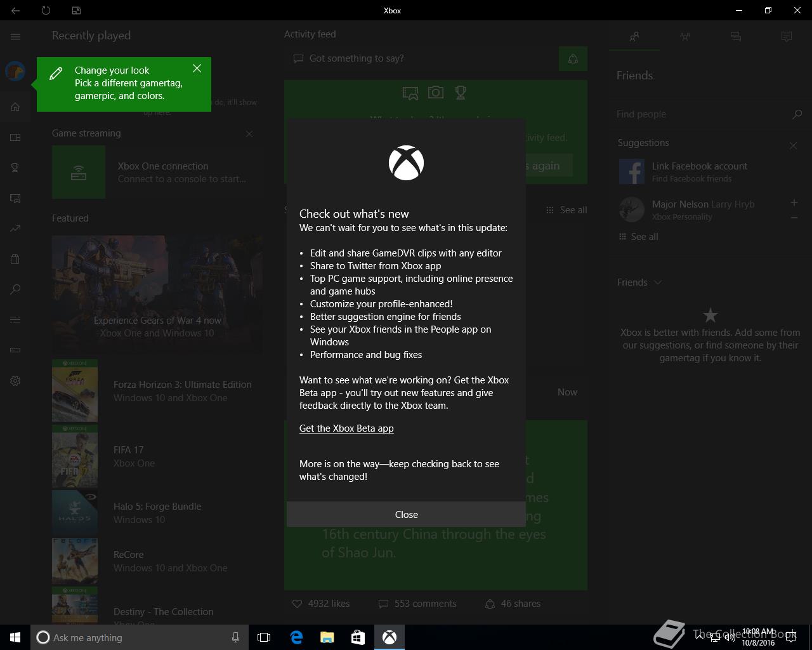Open Search magnifier in sidebar
Image resolution: width=812 pixels, height=650 pixels.
point(15,289)
